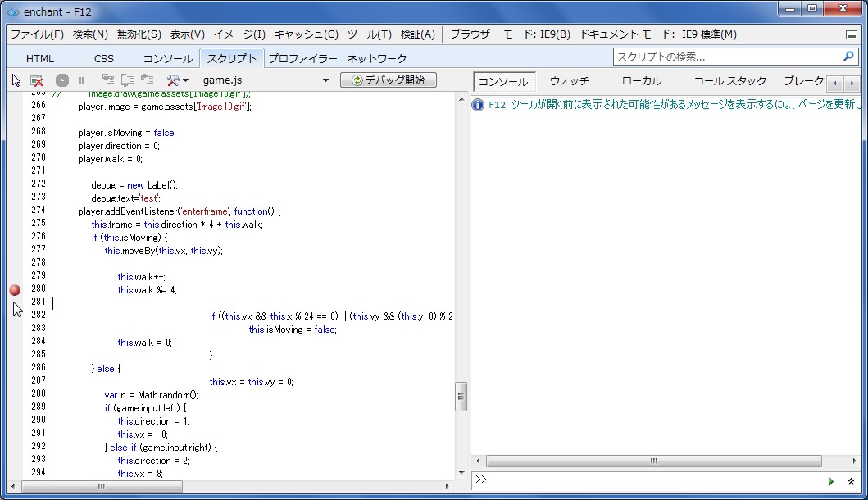Image resolution: width=868 pixels, height=500 pixels.
Task: Switch to the プロファイラー tab
Action: [x=302, y=58]
